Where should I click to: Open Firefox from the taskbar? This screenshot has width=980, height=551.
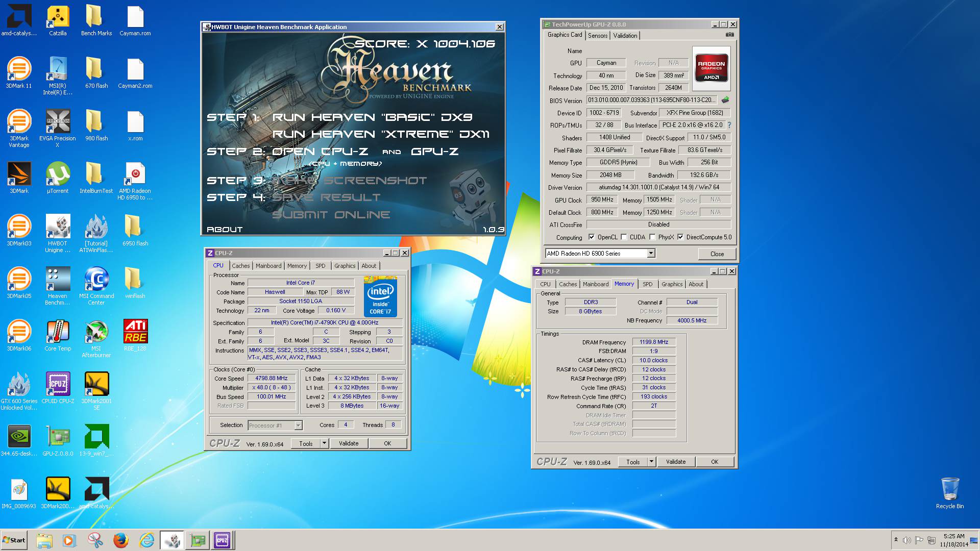(121, 540)
